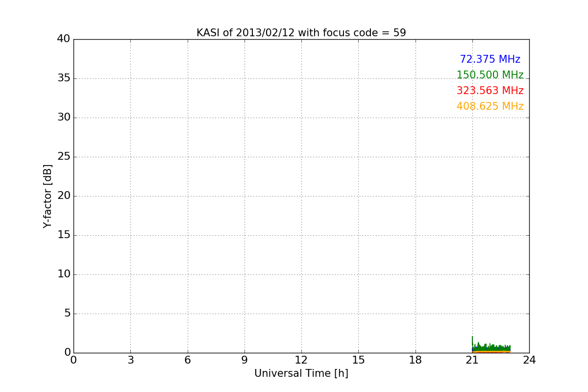Click the x-axis tick label 6
Image resolution: width=588 pixels, height=392 pixels.
click(188, 360)
